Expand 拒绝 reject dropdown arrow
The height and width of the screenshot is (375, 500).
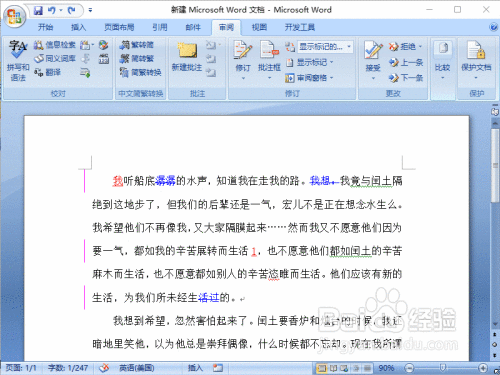pyautogui.click(x=420, y=46)
